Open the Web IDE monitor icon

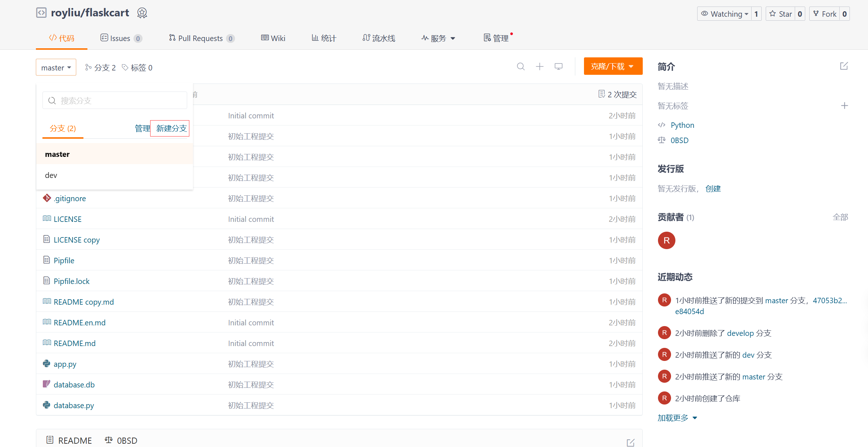(x=559, y=66)
